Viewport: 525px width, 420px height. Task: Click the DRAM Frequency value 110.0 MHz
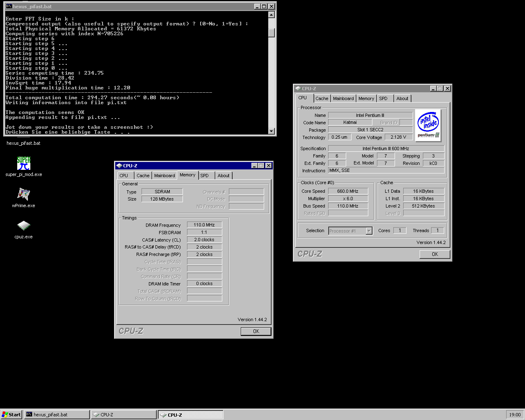point(204,225)
